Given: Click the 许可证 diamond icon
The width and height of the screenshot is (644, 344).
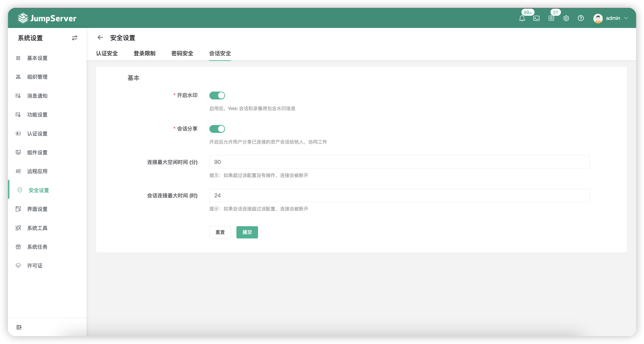Looking at the screenshot, I should tap(18, 266).
